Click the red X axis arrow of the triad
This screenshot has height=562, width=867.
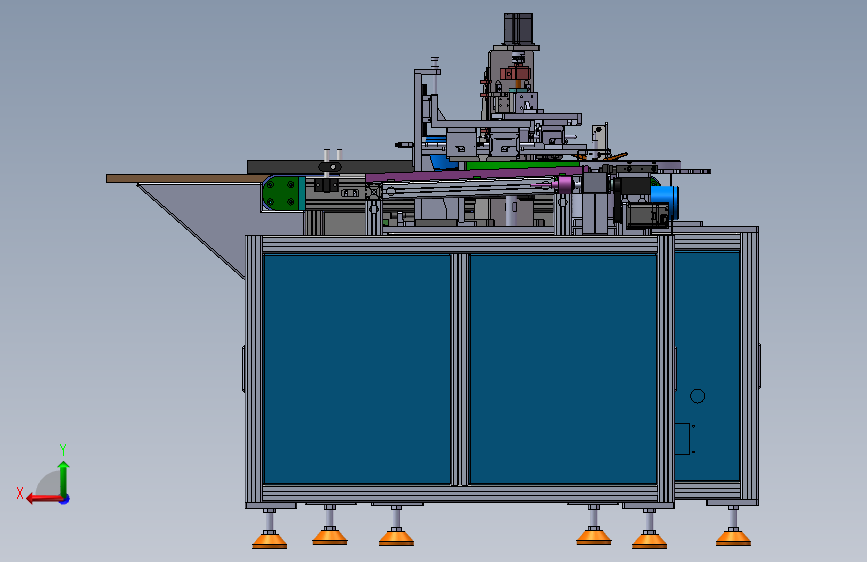43,499
